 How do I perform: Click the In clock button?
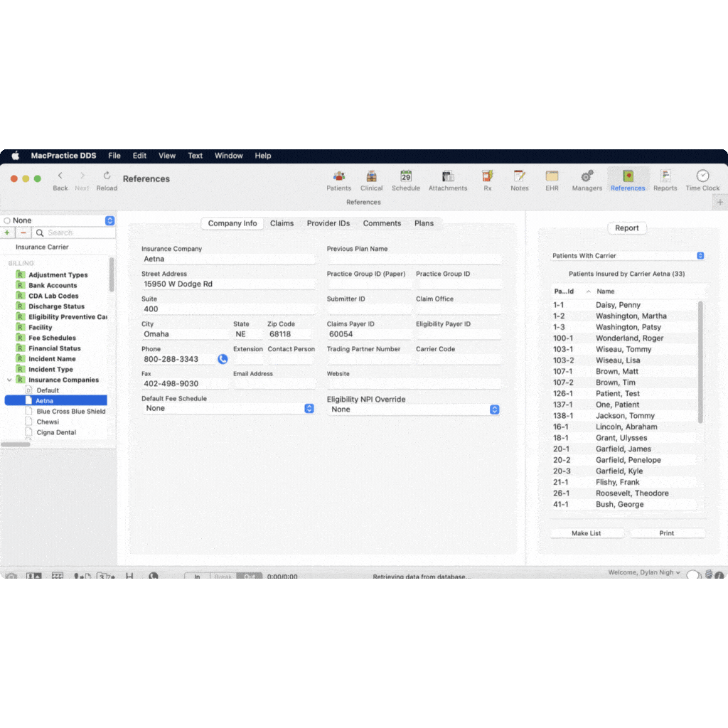197,576
